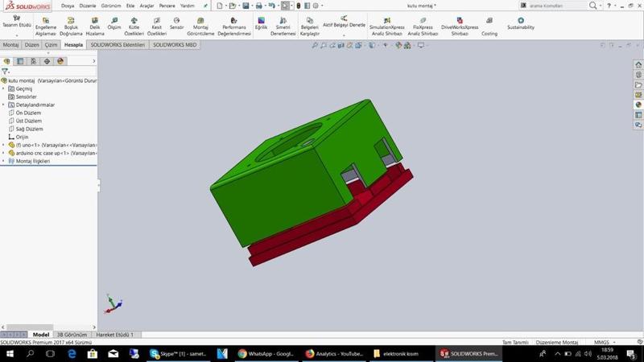Screen dimensions: 644x362
Task: Select the Üst Düzlem plane
Action: 29,121
